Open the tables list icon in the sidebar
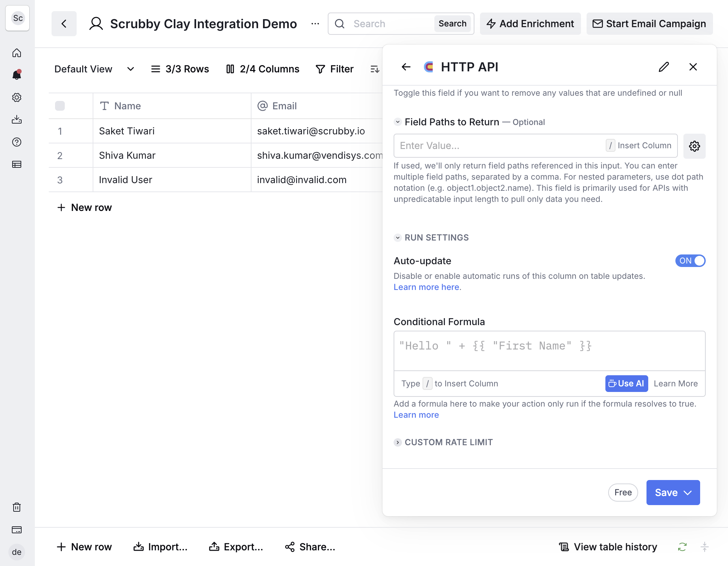 pyautogui.click(x=17, y=164)
